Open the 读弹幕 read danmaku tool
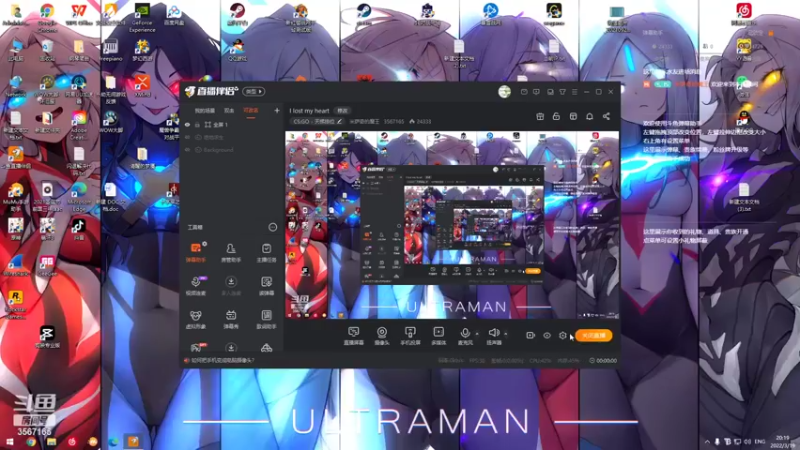 pyautogui.click(x=266, y=286)
